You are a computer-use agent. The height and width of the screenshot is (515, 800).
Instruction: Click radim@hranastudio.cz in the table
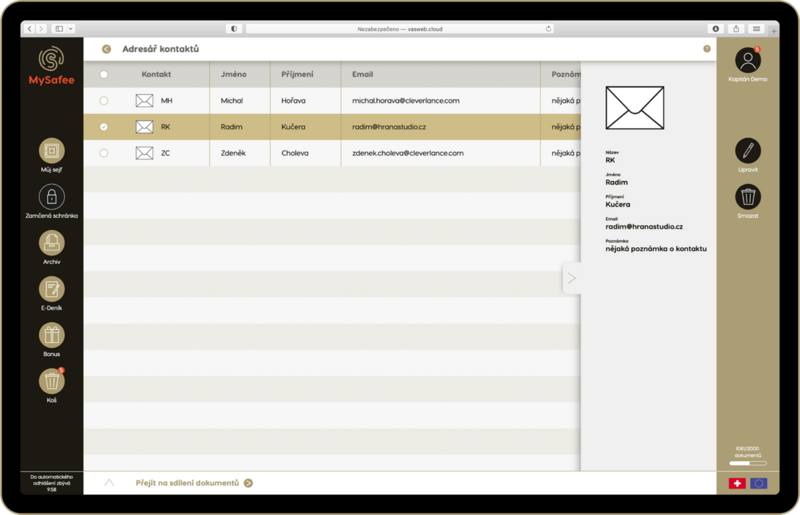(389, 127)
